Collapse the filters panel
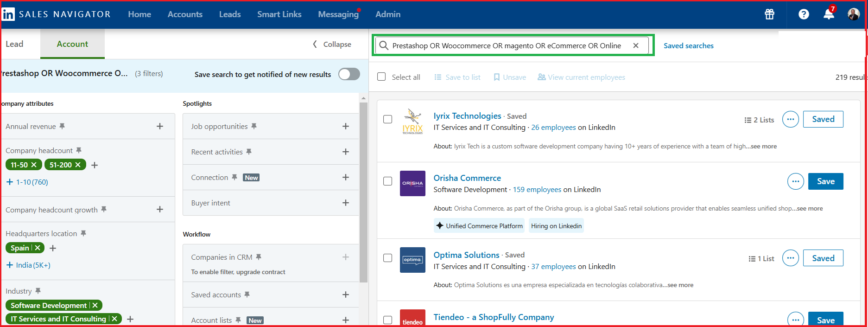Image resolution: width=868 pixels, height=327 pixels. coord(332,44)
